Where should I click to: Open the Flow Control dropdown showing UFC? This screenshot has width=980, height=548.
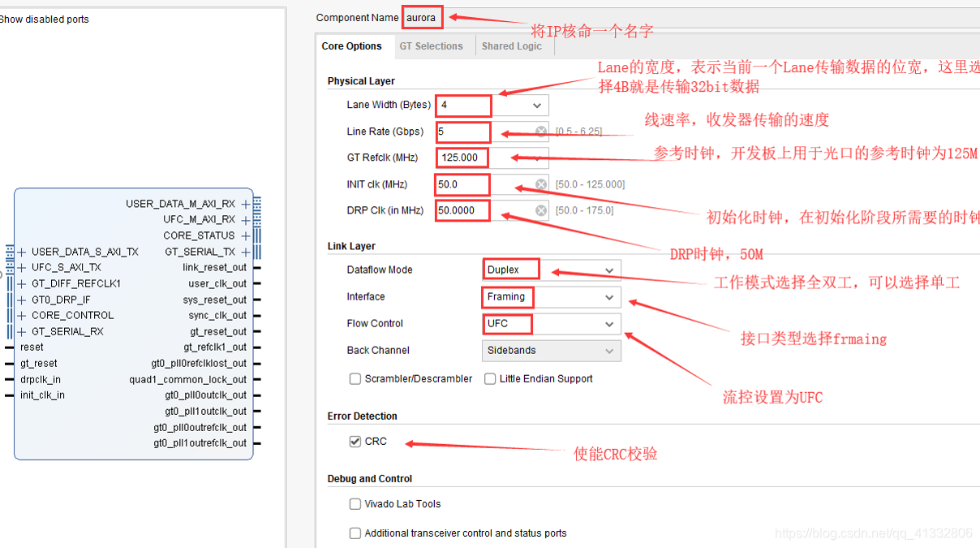tap(609, 324)
